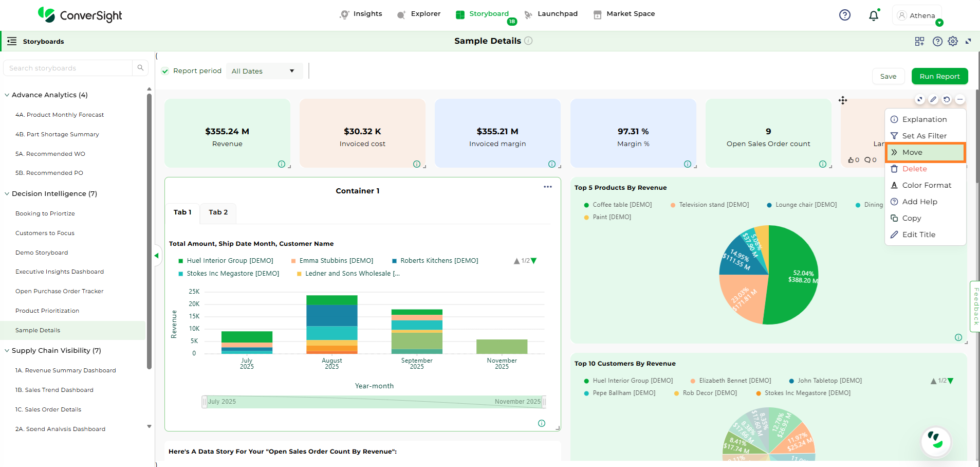The image size is (980, 467).
Task: Click info icon on Revenue card
Action: coord(281,164)
